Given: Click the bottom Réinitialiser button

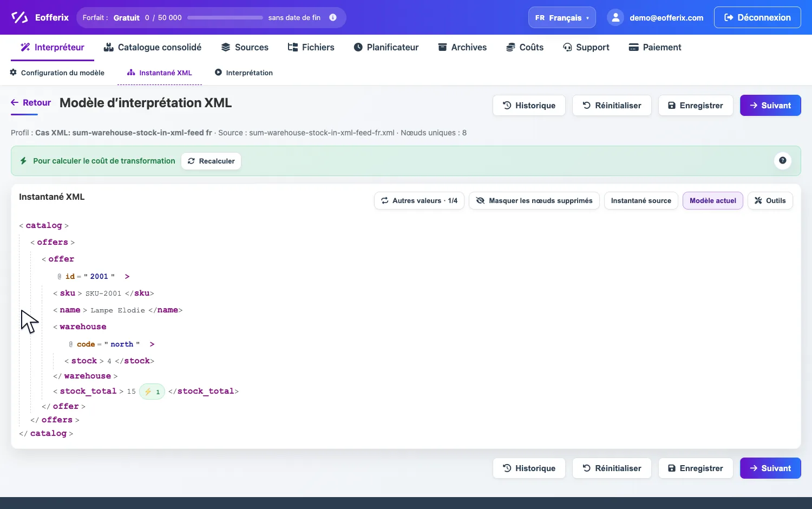Looking at the screenshot, I should point(612,468).
